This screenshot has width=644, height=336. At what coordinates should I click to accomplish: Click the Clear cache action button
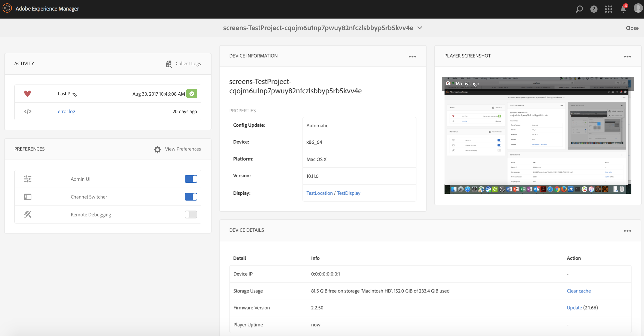click(x=578, y=290)
